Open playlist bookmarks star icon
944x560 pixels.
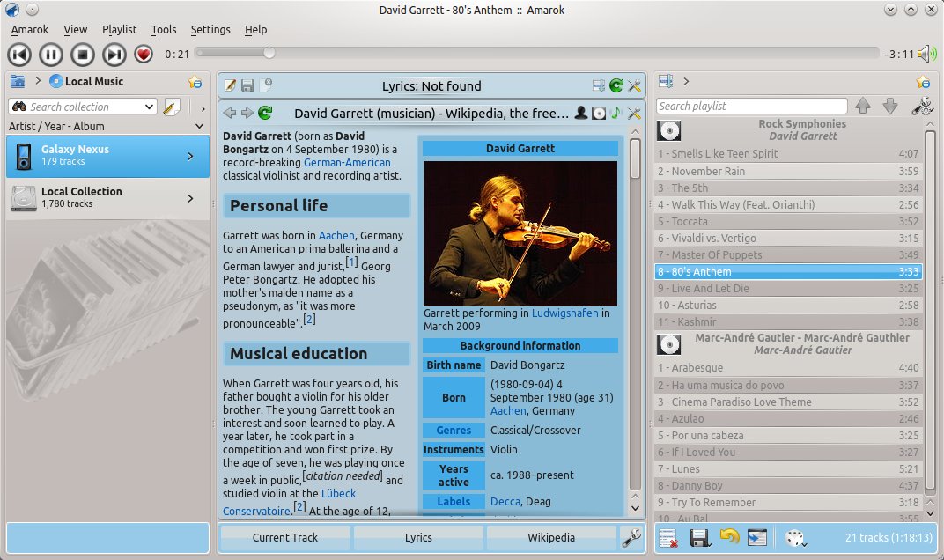[923, 82]
